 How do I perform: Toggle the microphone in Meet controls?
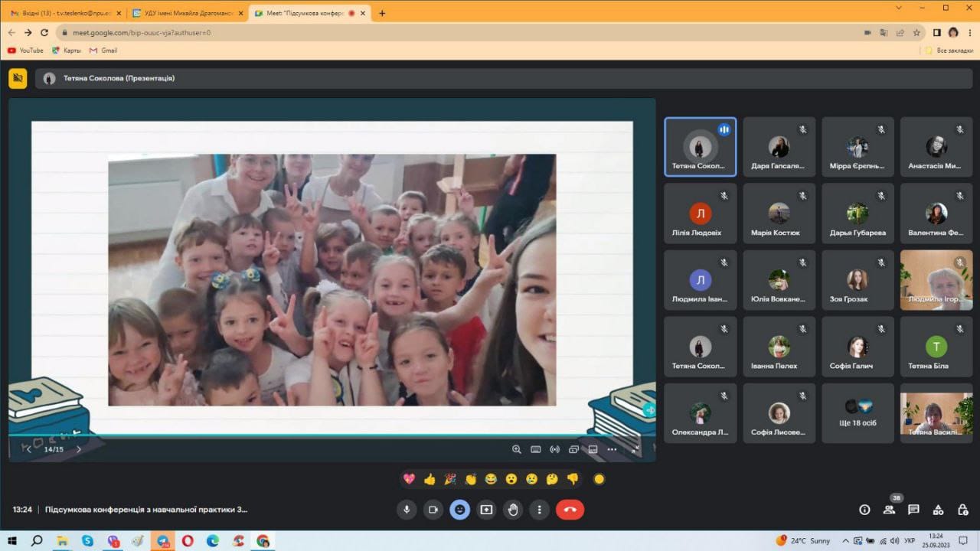(x=407, y=510)
